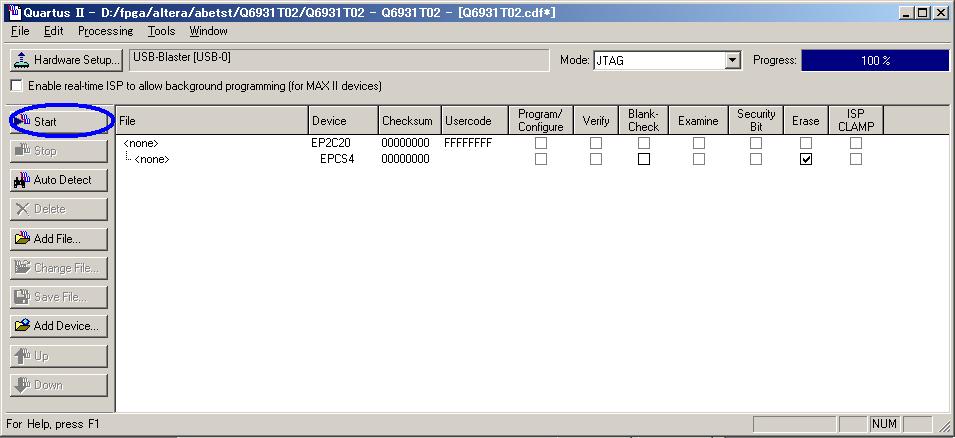Click the Quartus II title bar icon
The image size is (955, 438).
[x=13, y=12]
